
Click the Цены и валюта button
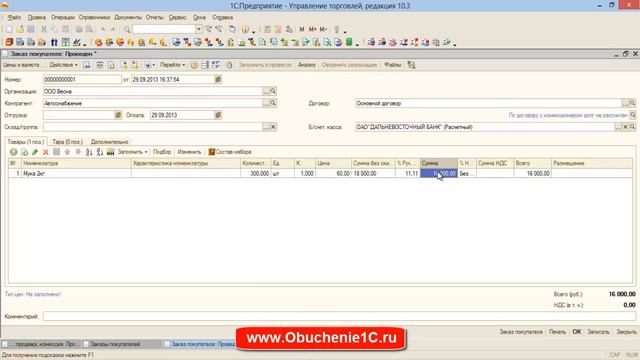(x=22, y=65)
